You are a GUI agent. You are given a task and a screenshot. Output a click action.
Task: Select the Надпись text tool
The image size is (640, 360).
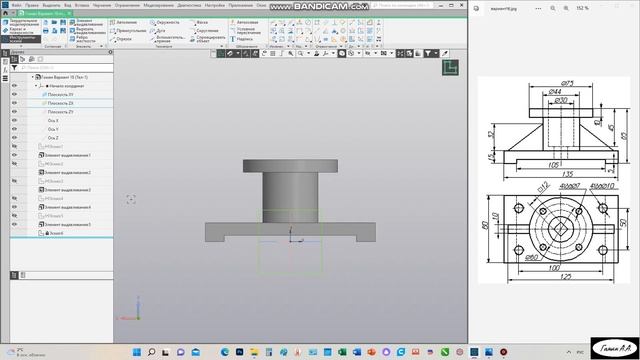coord(241,39)
